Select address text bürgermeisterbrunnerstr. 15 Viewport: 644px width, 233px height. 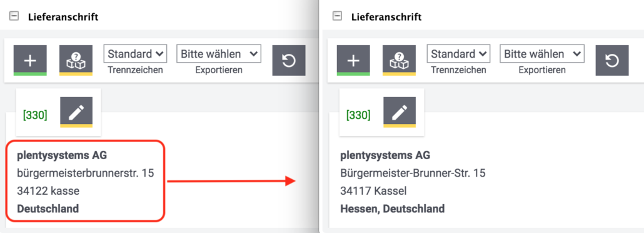coord(86,173)
